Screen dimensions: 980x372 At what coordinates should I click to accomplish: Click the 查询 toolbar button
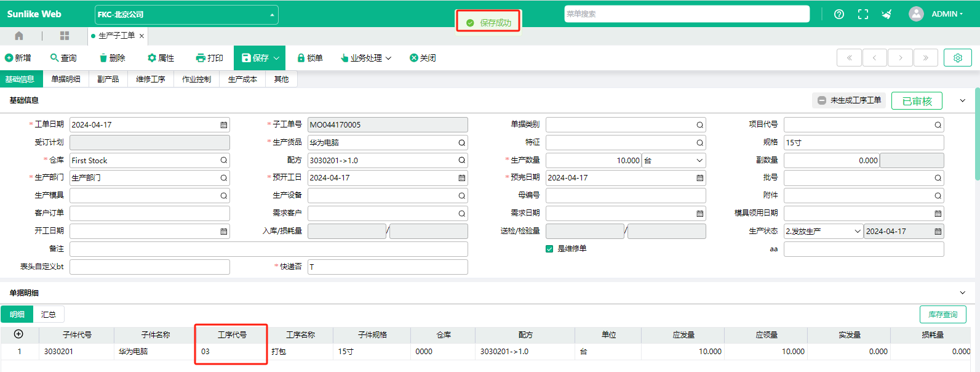(63, 58)
